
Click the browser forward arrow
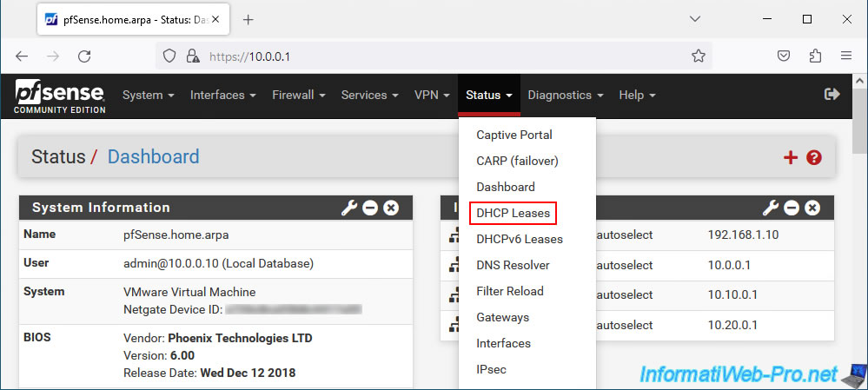point(53,56)
